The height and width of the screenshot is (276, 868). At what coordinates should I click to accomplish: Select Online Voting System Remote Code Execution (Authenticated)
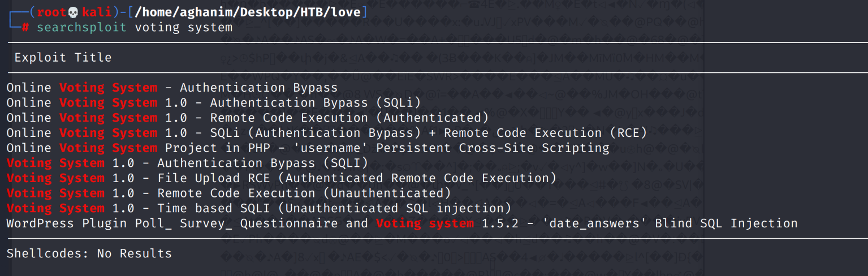click(247, 118)
